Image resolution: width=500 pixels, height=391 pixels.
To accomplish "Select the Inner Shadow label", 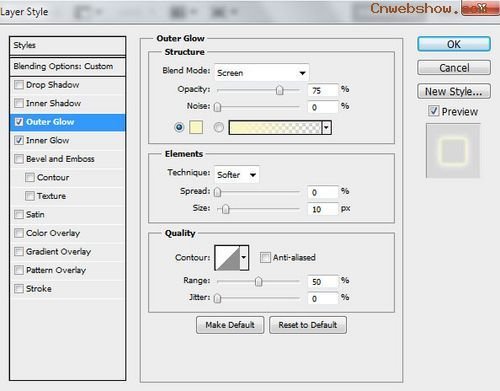I will 53,103.
